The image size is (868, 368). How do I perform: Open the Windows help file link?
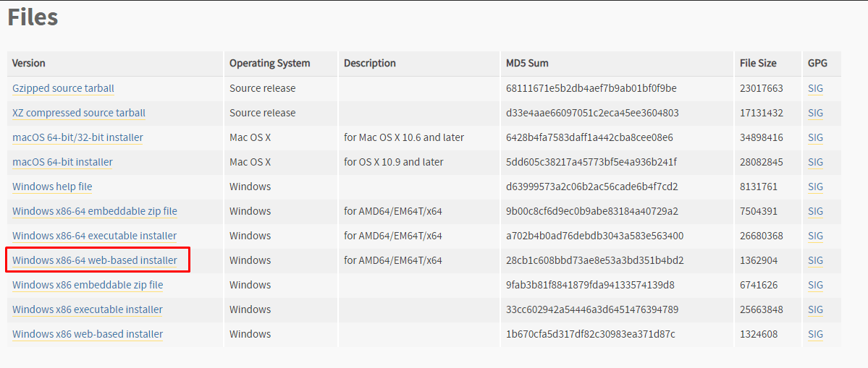(x=52, y=187)
